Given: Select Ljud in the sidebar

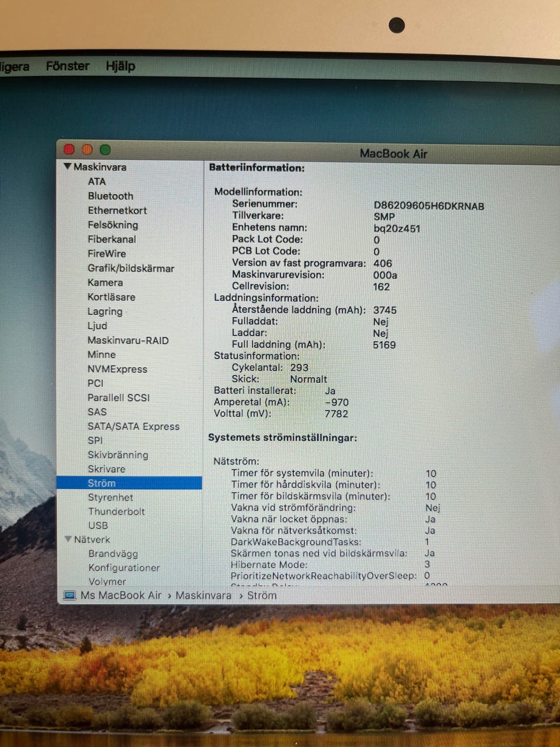Looking at the screenshot, I should 97,326.
